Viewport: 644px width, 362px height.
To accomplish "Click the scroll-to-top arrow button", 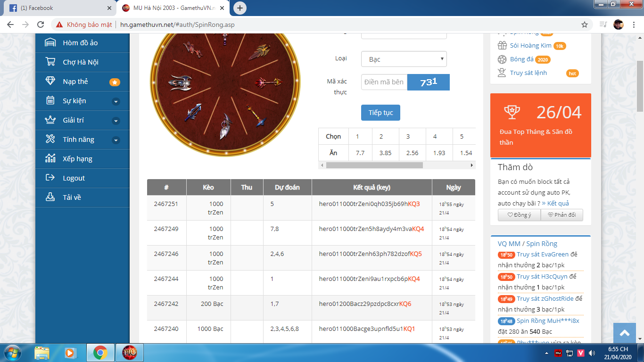I will [x=625, y=333].
